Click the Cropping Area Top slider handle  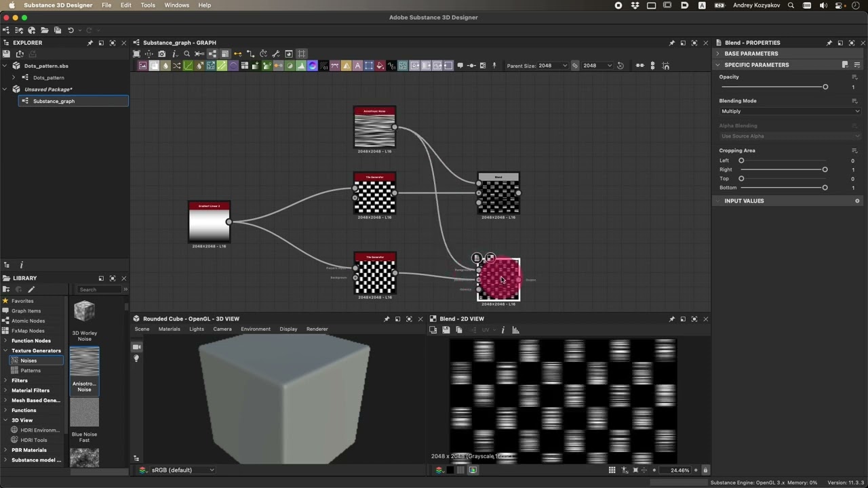[741, 178]
